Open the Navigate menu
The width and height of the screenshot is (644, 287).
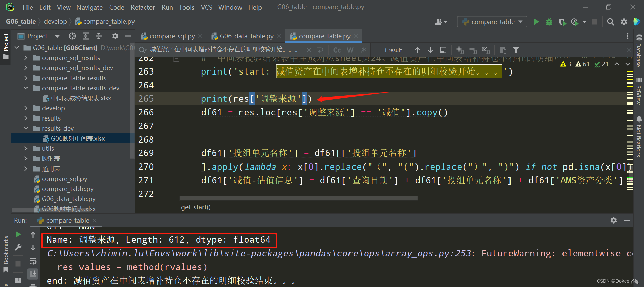point(90,7)
